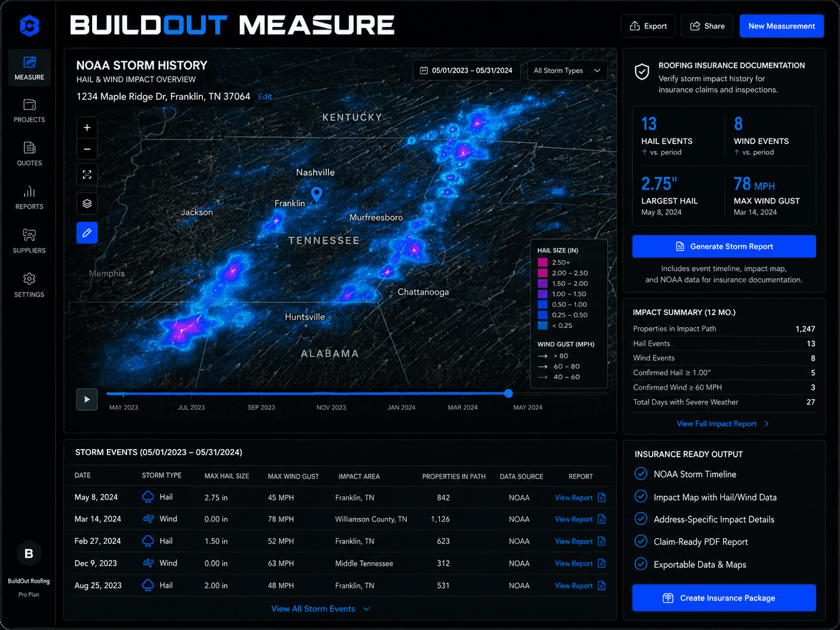Open Reports from the sidebar
The height and width of the screenshot is (630, 840).
[30, 197]
